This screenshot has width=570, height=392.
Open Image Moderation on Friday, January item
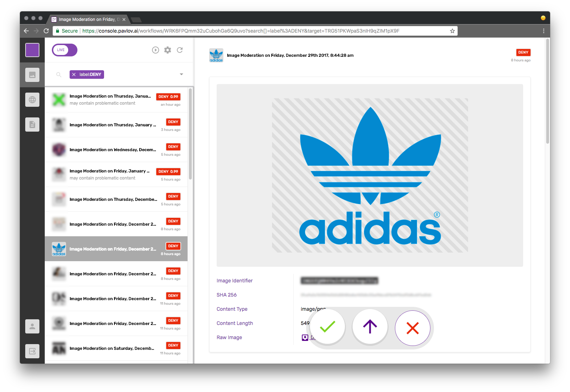point(116,175)
